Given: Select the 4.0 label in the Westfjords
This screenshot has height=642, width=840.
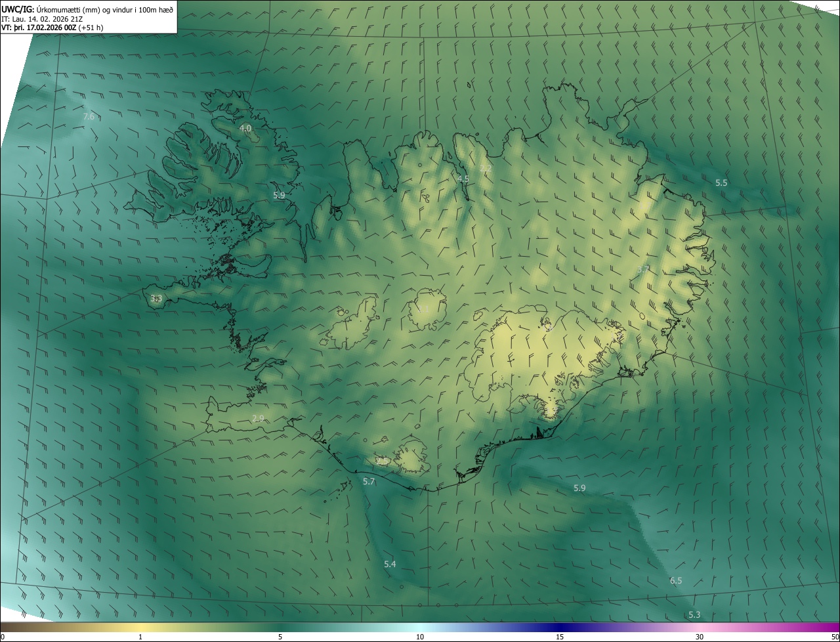Looking at the screenshot, I should pos(245,128).
